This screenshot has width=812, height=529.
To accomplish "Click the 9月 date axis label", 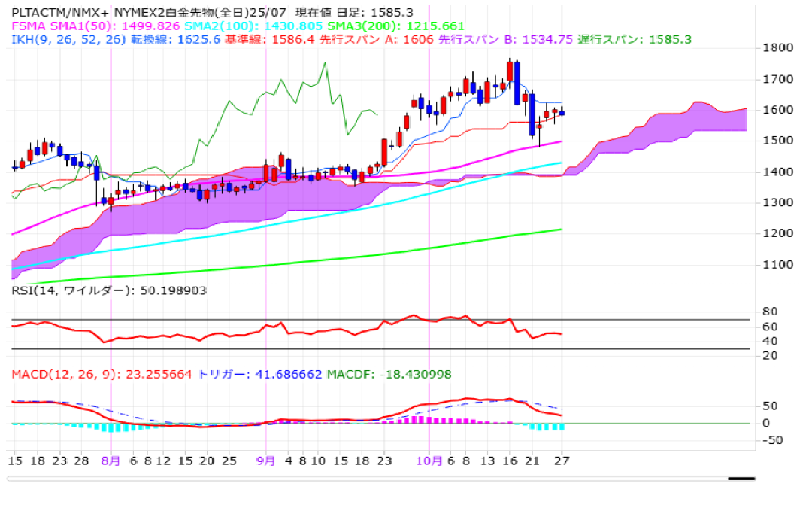I will click(266, 459).
